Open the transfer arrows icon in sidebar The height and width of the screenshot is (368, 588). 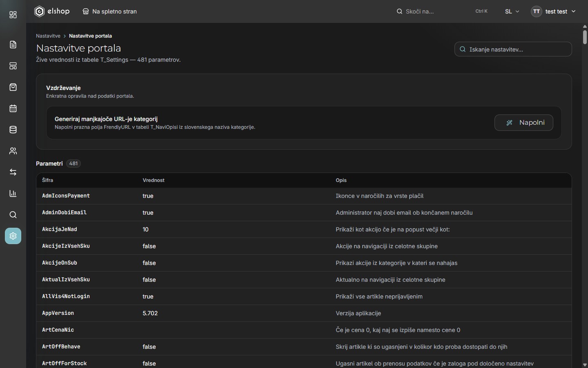point(13,172)
